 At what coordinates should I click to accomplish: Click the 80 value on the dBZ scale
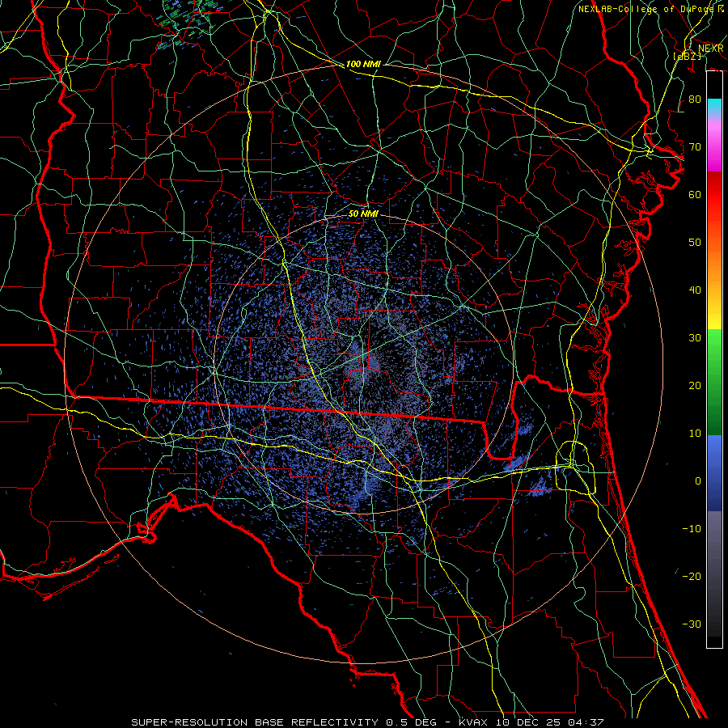695,99
